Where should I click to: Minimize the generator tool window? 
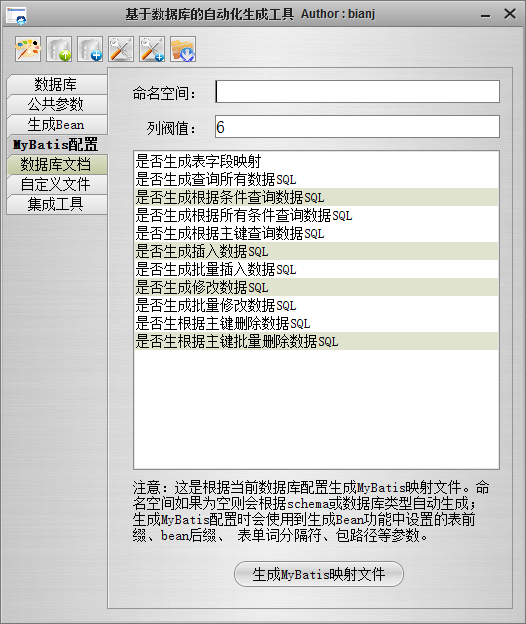485,15
